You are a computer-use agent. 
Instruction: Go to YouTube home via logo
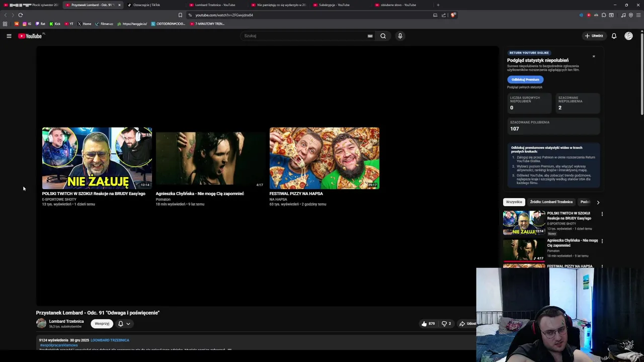click(30, 36)
